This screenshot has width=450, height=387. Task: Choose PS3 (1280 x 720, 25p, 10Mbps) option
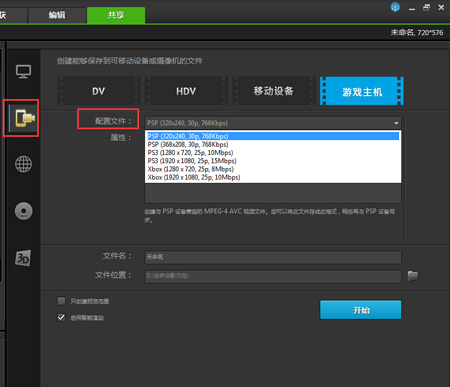point(273,153)
